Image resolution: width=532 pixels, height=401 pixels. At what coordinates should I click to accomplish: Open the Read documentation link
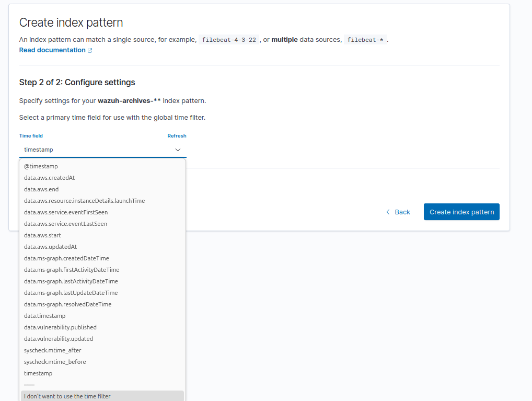[52, 50]
